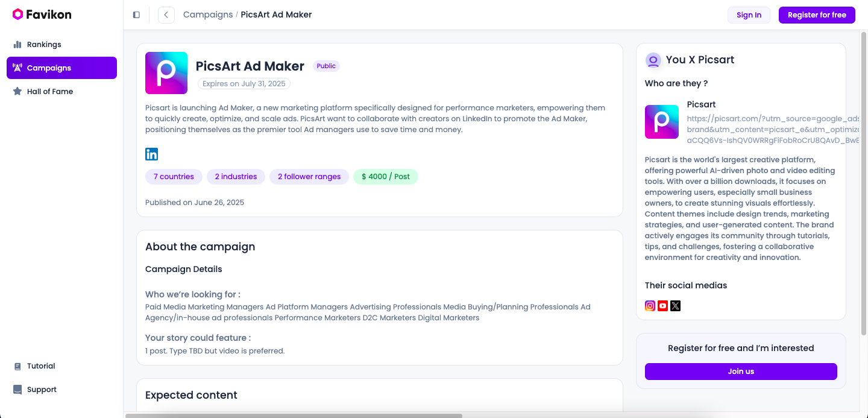Collapse the sidebar panel

point(136,15)
